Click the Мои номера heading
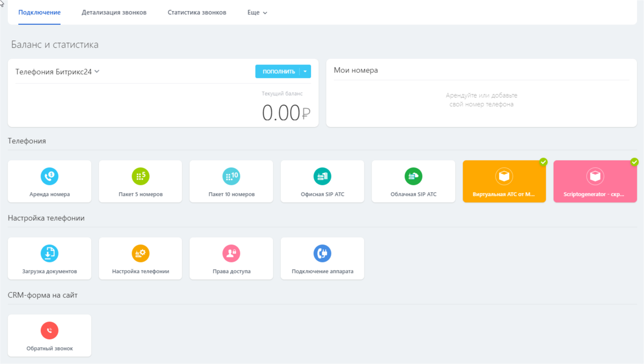Image resolution: width=644 pixels, height=364 pixels. point(356,70)
